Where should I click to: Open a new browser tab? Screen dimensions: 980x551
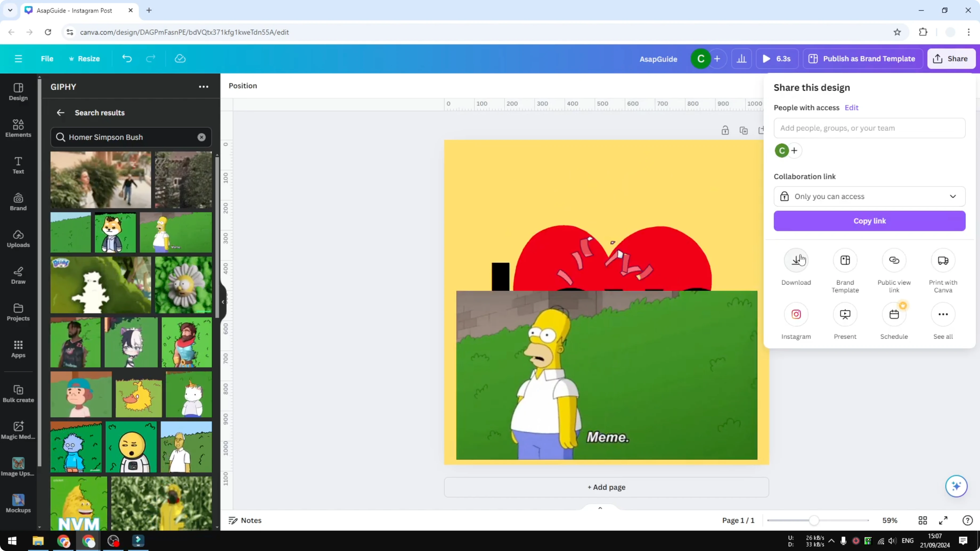[x=149, y=10]
